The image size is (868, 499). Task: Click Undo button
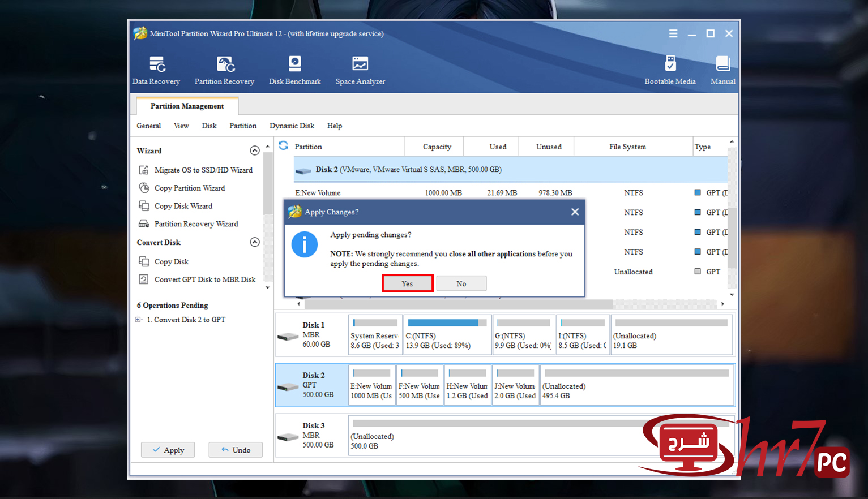[x=236, y=450]
